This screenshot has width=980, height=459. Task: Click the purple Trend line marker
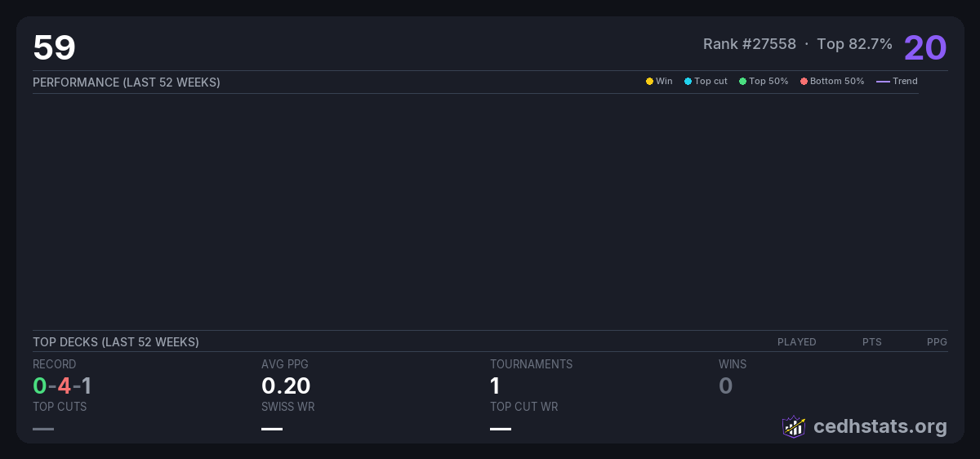(x=883, y=82)
